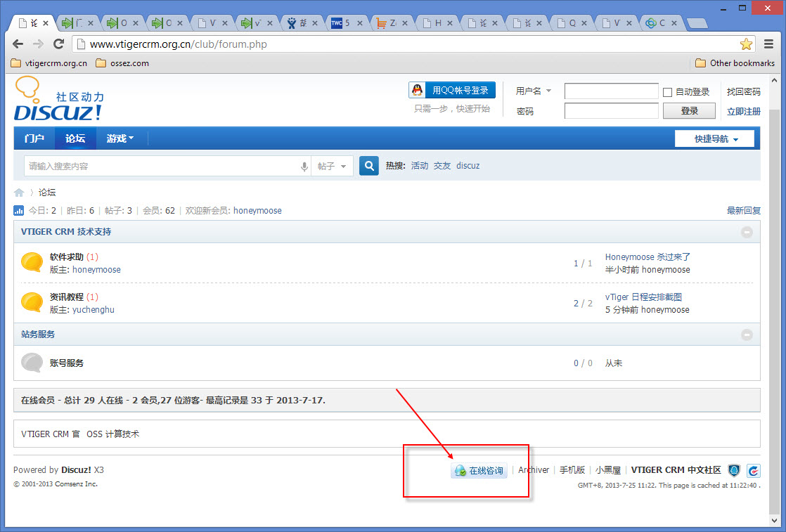Collapse the 站务服务 section
Image resolution: width=786 pixels, height=532 pixels.
[x=747, y=335]
